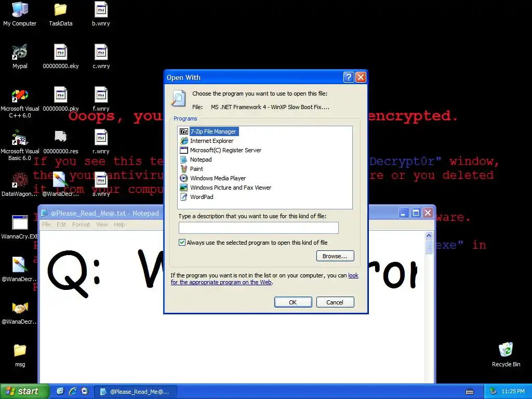Open the Recycle Bin
This screenshot has height=399, width=532.
pyautogui.click(x=506, y=354)
